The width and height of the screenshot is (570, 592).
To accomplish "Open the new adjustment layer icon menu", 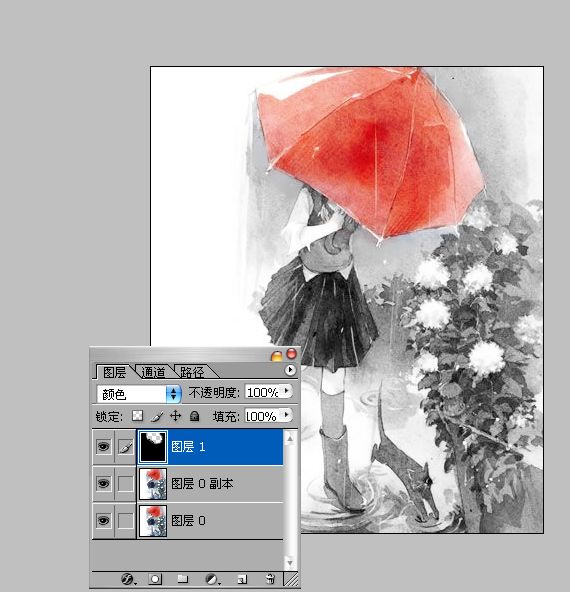I will point(212,579).
